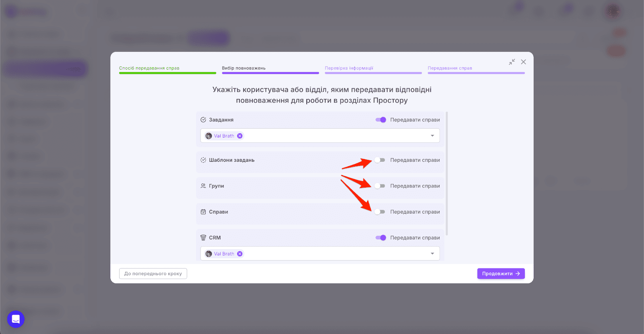Go to step Спосіб передавання справ

tap(167, 70)
